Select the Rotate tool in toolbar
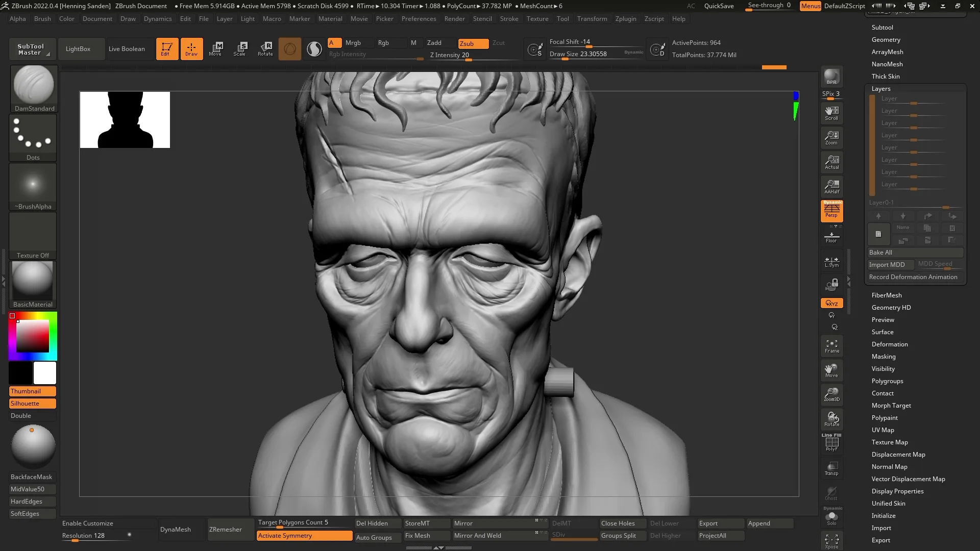The image size is (980, 551). [264, 48]
